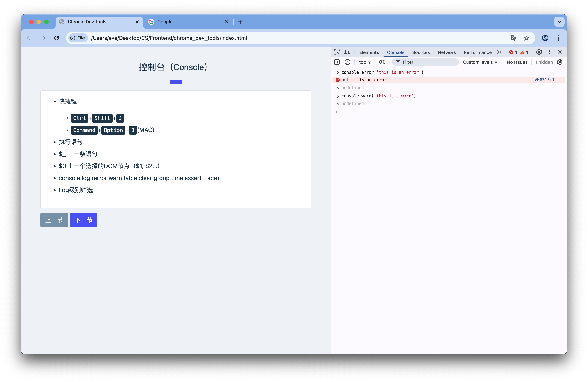The image size is (588, 382).
Task: Select the inspect element tool
Action: 337,52
